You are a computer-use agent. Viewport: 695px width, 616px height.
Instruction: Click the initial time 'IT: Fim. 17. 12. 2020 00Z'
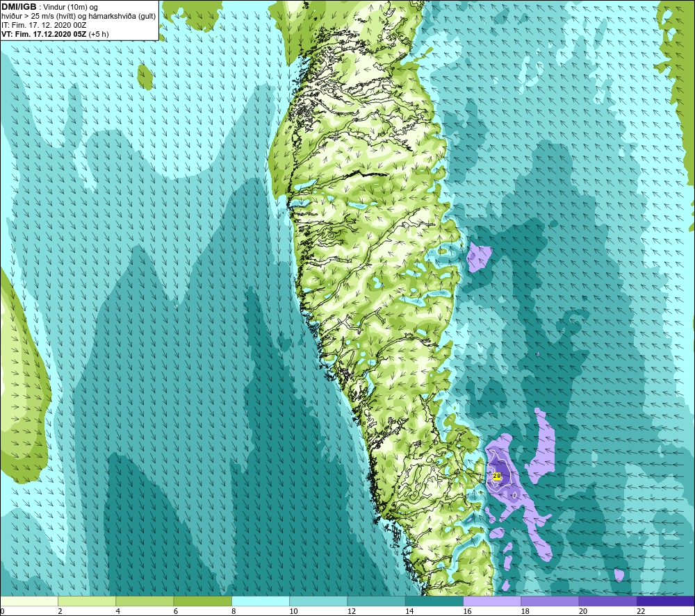[44, 25]
